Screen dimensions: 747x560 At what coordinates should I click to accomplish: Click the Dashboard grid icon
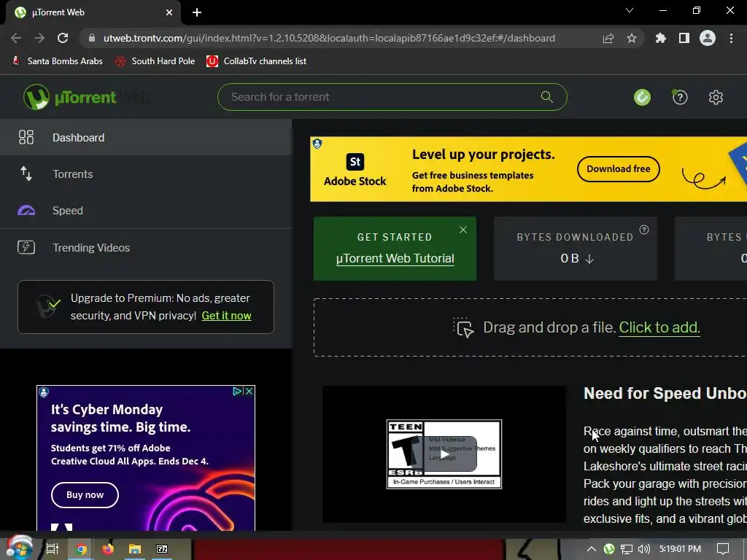tap(26, 137)
